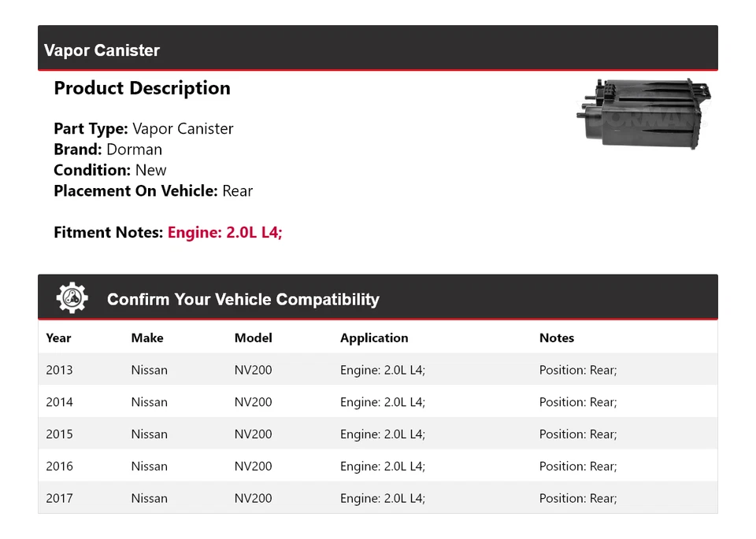Click Nissan in the 2014 row
This screenshot has height=539, width=756.
150,402
